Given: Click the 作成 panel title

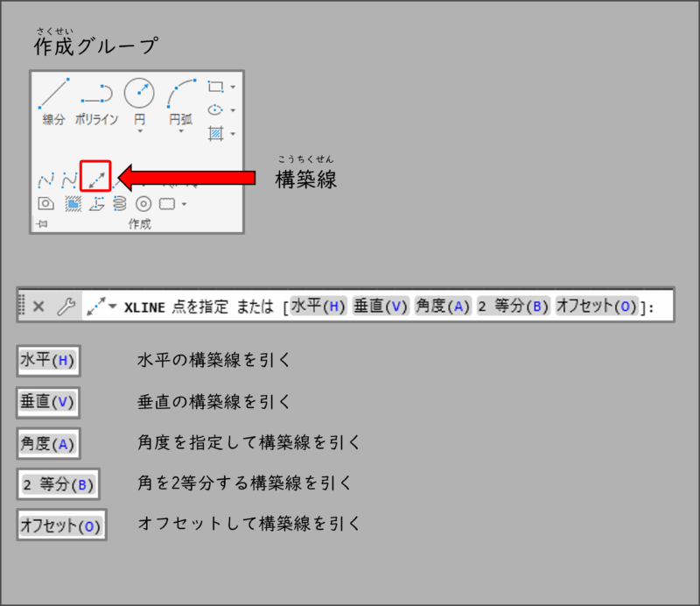Looking at the screenshot, I should click(x=140, y=224).
